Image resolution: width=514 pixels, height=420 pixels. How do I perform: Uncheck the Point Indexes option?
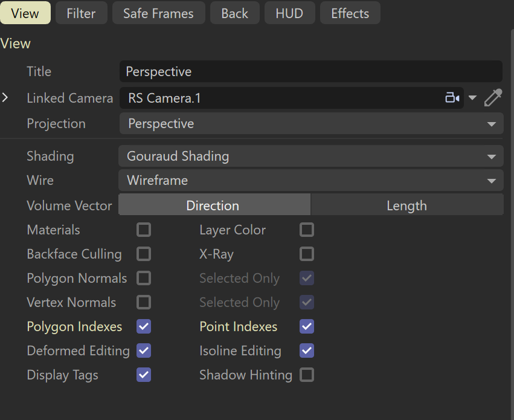point(307,326)
